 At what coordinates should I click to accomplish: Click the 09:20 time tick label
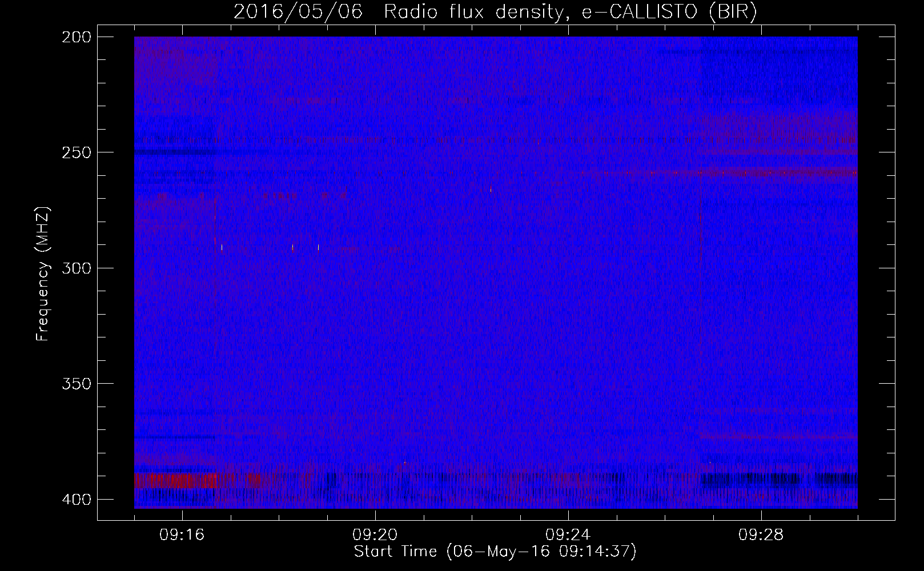click(375, 535)
